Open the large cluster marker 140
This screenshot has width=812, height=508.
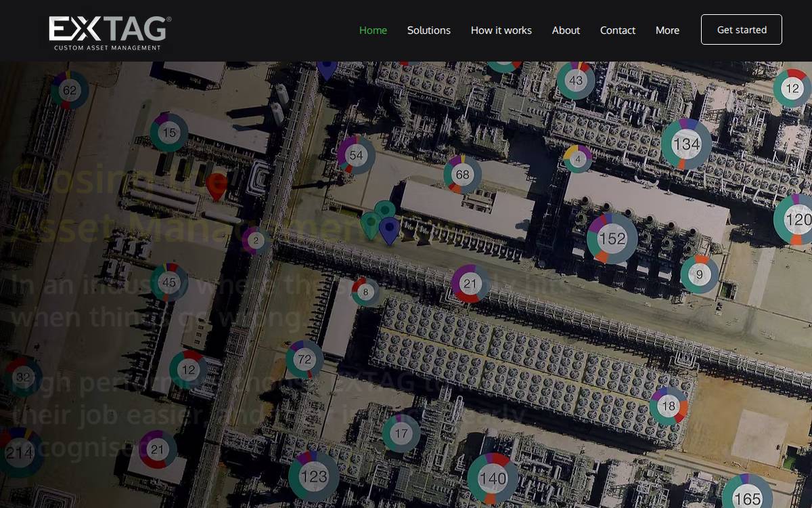point(493,478)
